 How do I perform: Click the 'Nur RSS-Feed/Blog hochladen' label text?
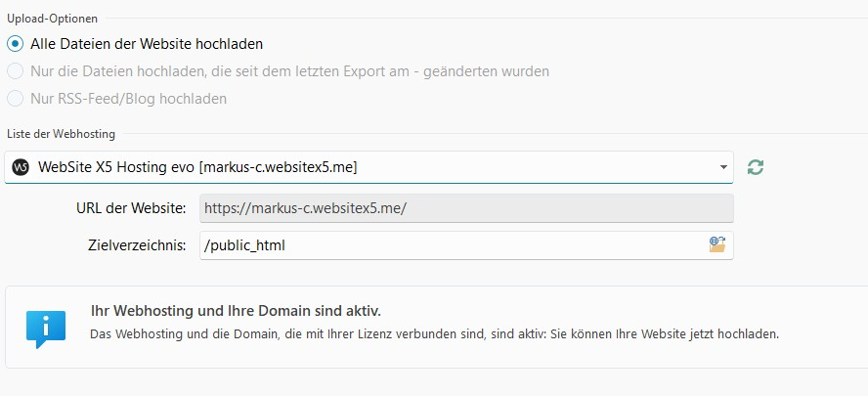click(x=129, y=99)
